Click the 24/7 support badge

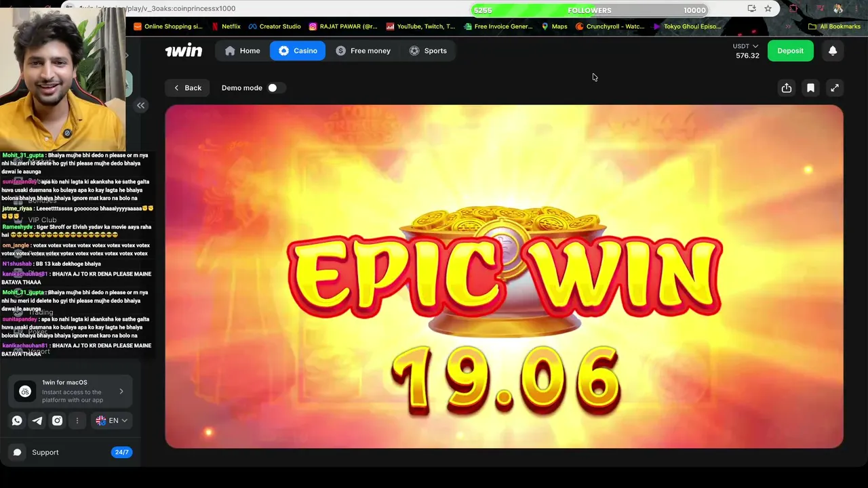point(121,453)
